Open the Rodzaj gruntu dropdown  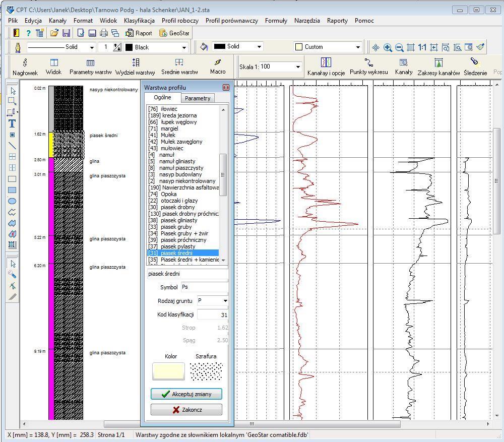[225, 301]
